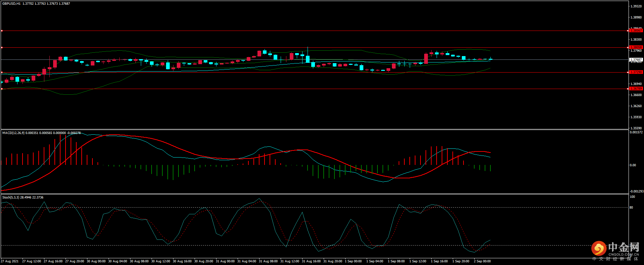Click the 2 Sep 00:00 time label
Screen dimensions: 644x265
[x=482, y=261]
